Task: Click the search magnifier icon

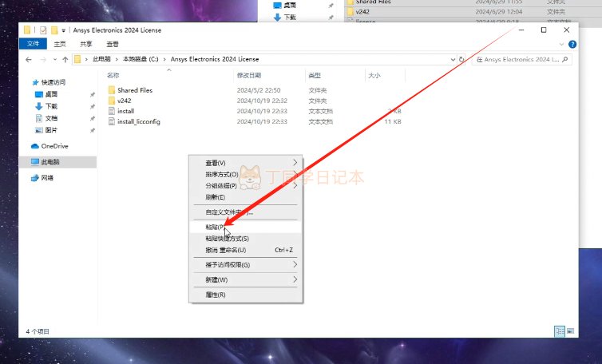Action: (565, 60)
